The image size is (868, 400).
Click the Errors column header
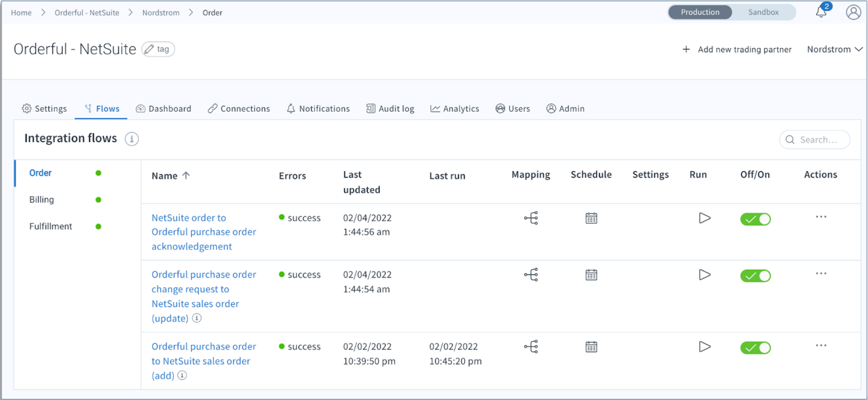(292, 176)
